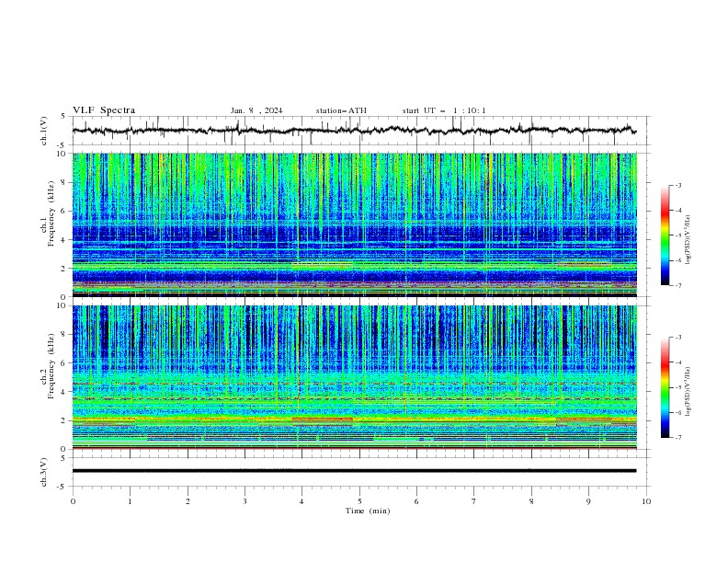Click the "-5" label on ch.1 colorbar
This screenshot has width=728, height=563.
tap(678, 236)
